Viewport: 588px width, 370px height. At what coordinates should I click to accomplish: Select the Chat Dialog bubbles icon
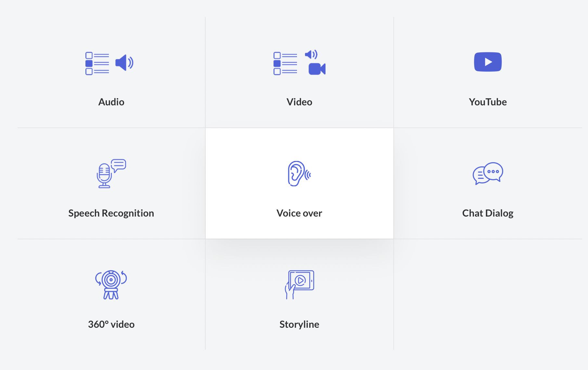point(488,173)
